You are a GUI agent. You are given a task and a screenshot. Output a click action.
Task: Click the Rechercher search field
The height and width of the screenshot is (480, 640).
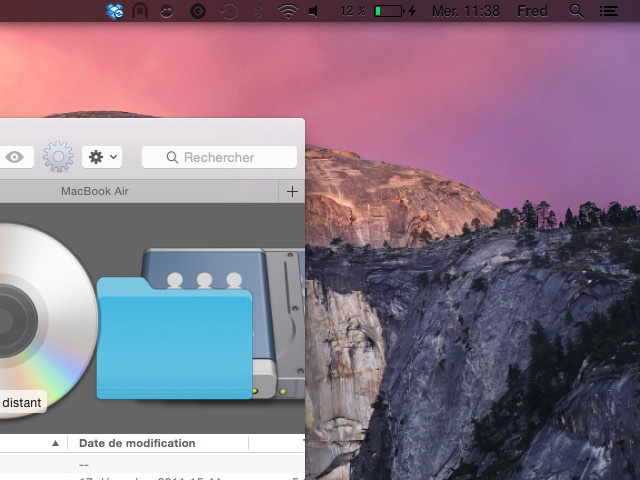219,157
